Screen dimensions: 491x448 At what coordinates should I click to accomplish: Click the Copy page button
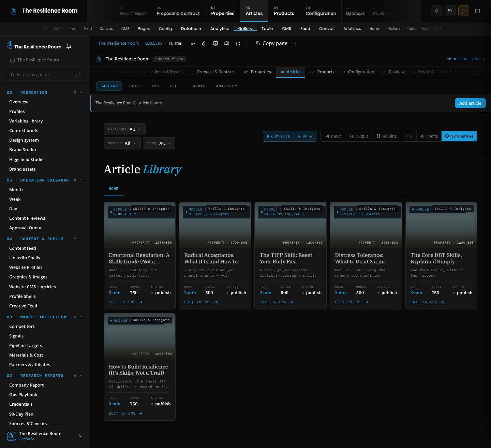coord(272,43)
